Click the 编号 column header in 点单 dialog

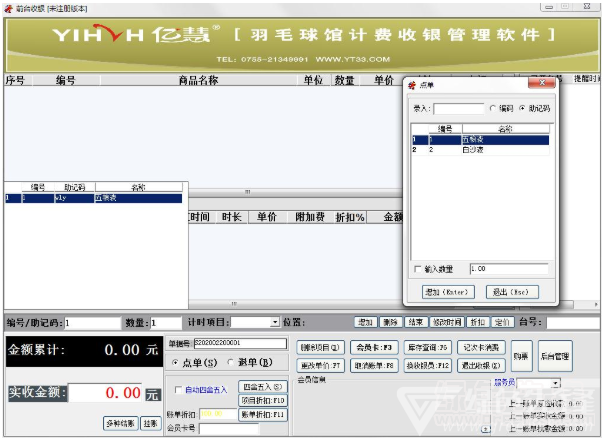pos(445,128)
